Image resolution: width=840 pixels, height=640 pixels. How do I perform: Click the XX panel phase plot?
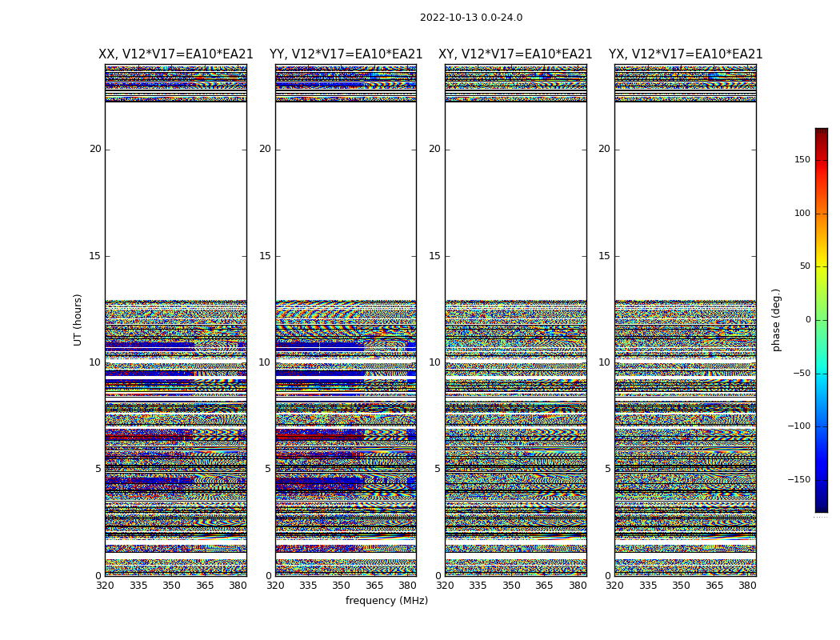[x=176, y=320]
